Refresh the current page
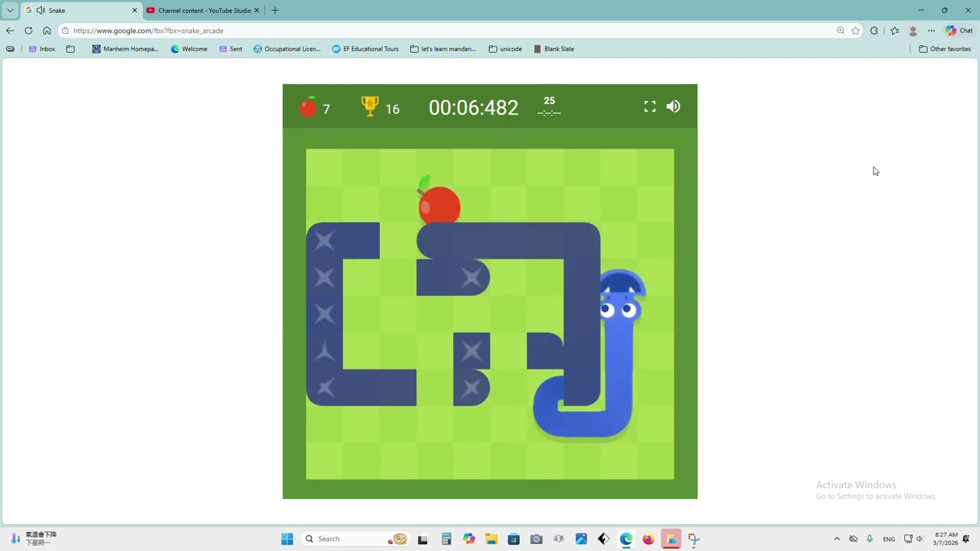Screen dimensions: 980x551 coord(28,31)
